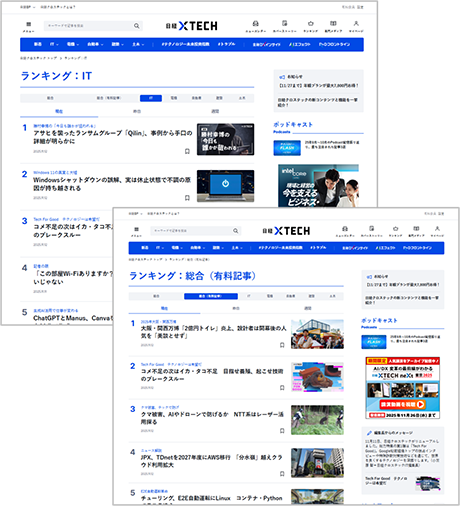Switch to the 週間 period tab in the IT ranking window
This screenshot has height=506, width=460.
(215, 111)
